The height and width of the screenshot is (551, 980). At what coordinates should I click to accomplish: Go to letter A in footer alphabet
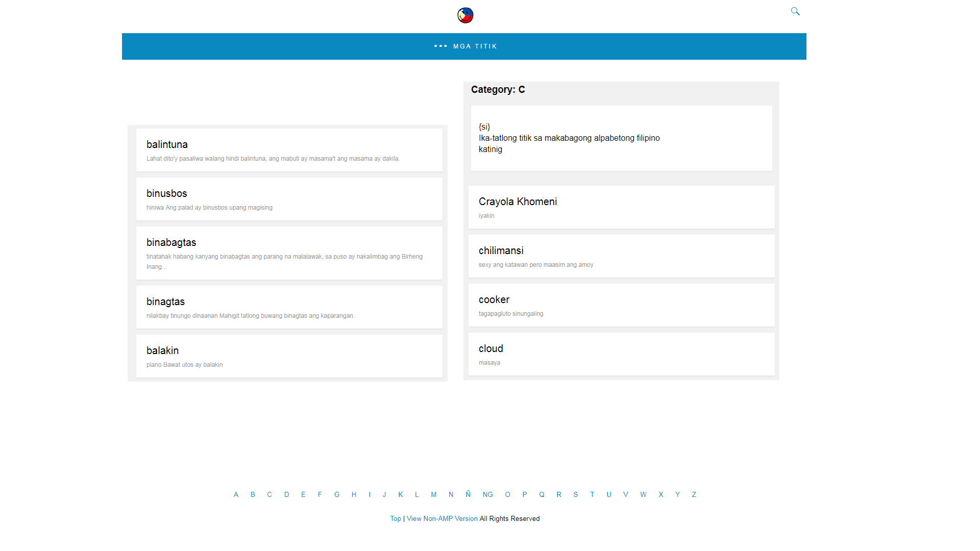tap(236, 494)
